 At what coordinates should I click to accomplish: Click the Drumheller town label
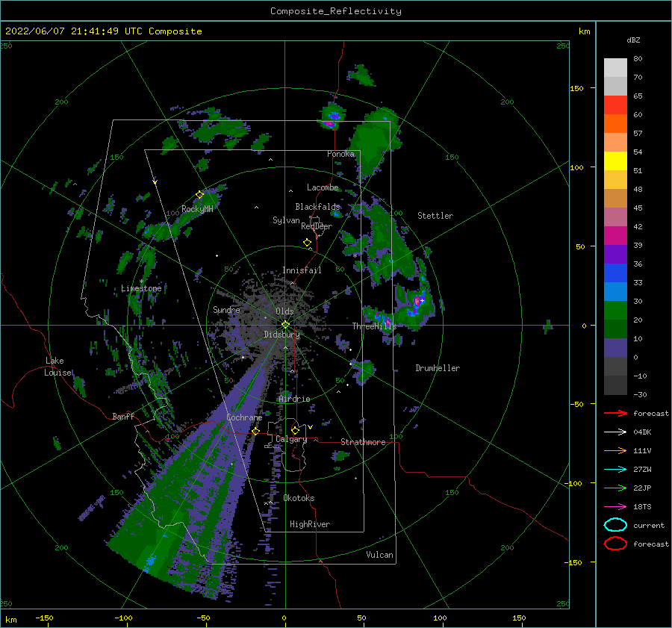438,368
